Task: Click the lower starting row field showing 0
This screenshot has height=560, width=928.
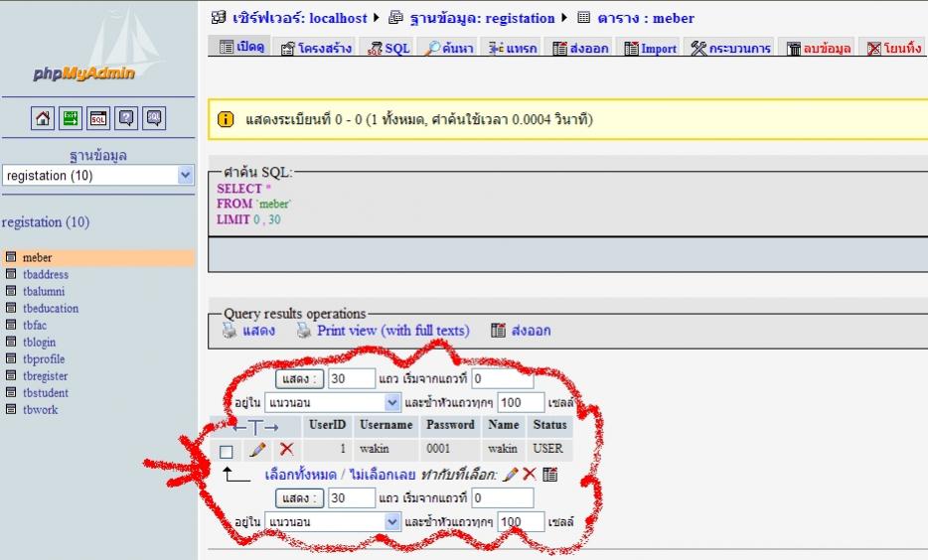Action: (503, 497)
